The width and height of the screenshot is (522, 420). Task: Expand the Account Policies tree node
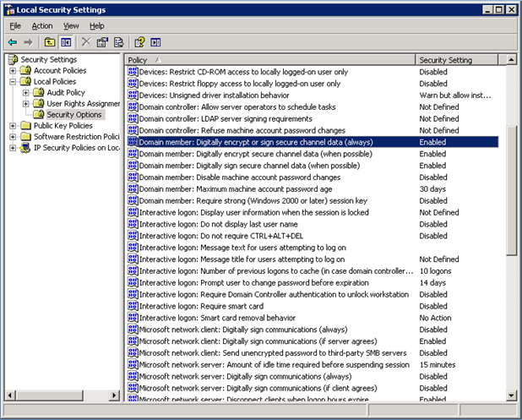pyautogui.click(x=13, y=71)
